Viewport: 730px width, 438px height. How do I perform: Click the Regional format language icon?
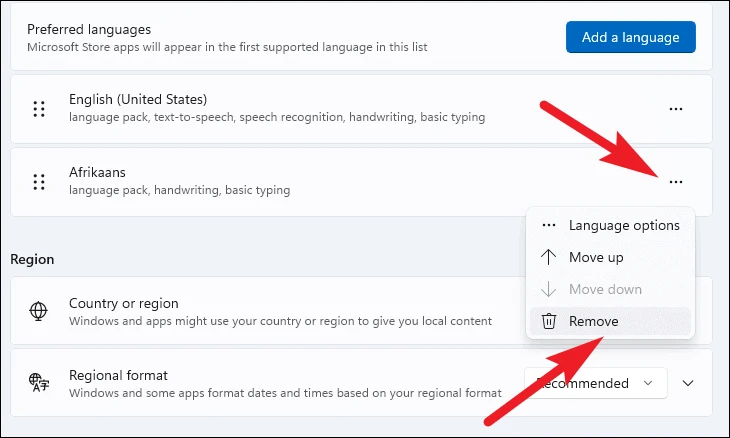39,383
